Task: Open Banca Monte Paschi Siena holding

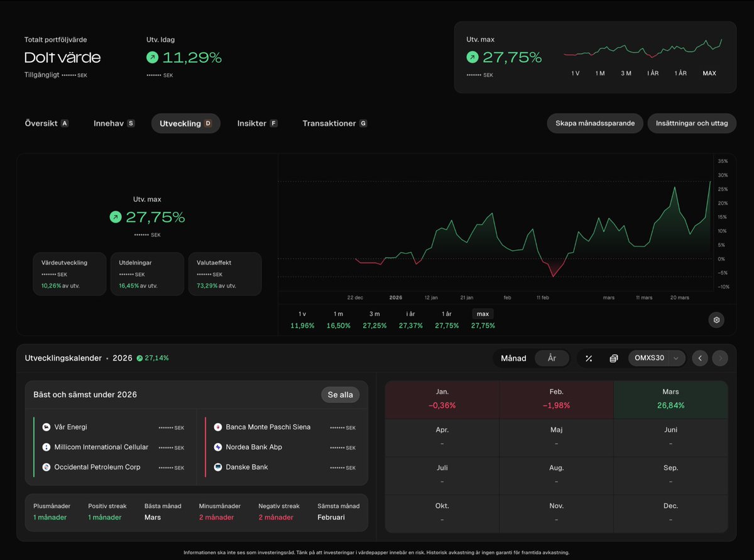Action: pyautogui.click(x=285, y=427)
